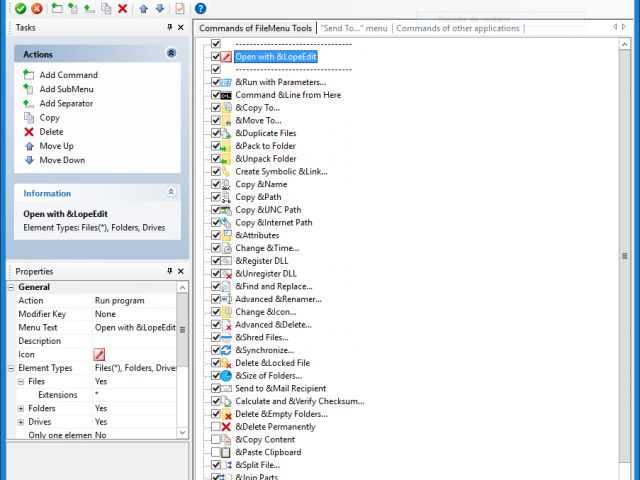Click the Add Command action link
640x480 pixels.
(68, 75)
